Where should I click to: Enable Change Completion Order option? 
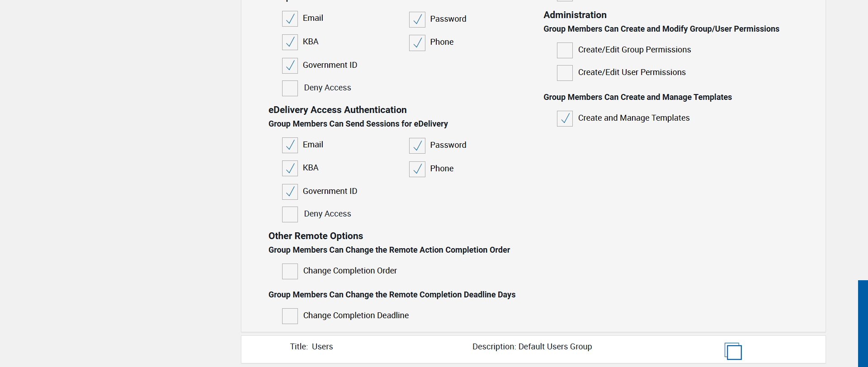[290, 271]
